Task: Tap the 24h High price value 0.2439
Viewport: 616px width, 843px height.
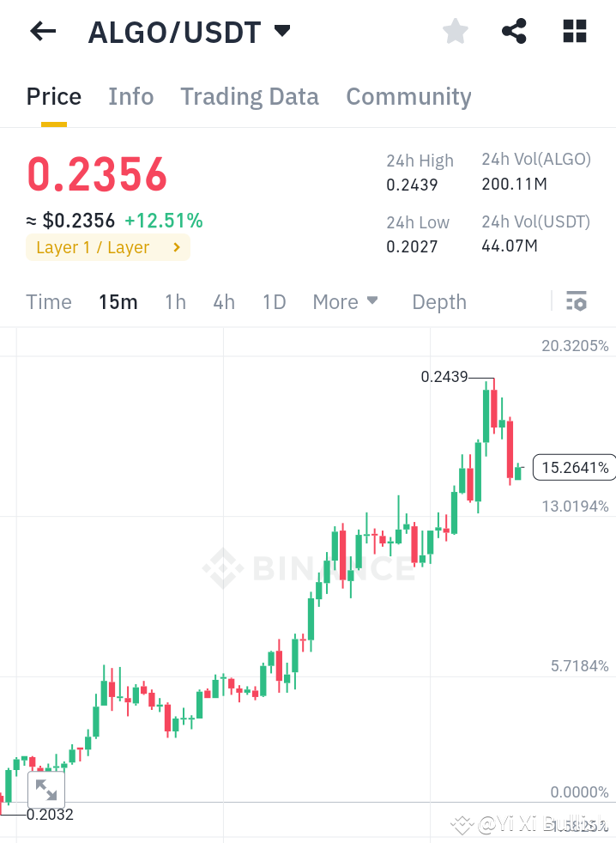Action: pyautogui.click(x=412, y=185)
